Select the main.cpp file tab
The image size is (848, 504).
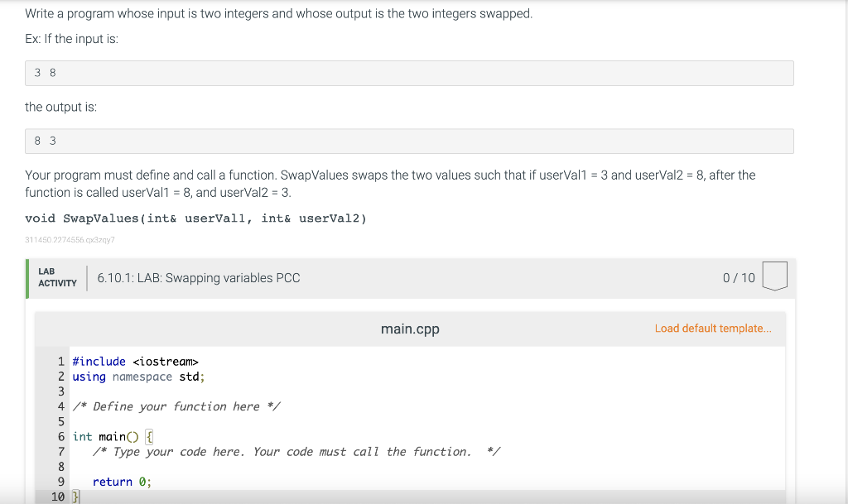pos(410,329)
